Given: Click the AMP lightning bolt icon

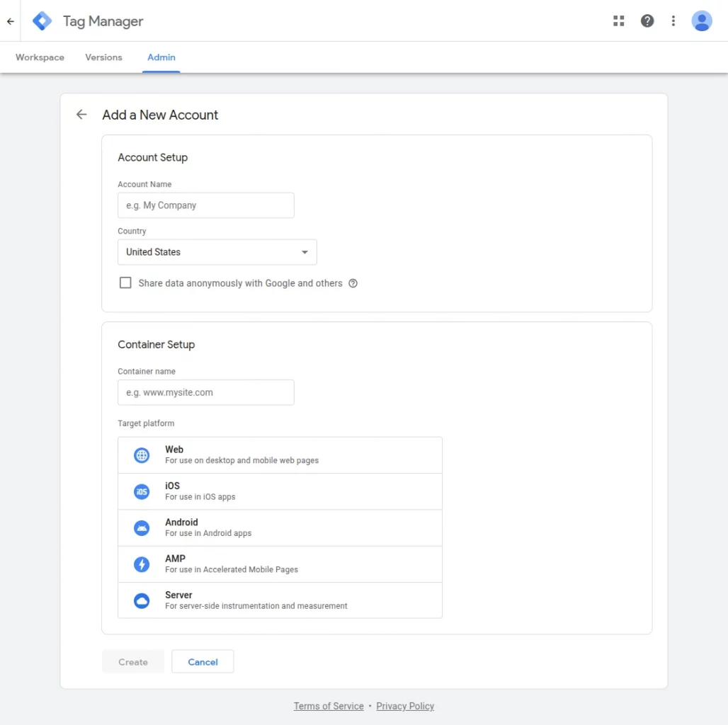Looking at the screenshot, I should point(142,564).
